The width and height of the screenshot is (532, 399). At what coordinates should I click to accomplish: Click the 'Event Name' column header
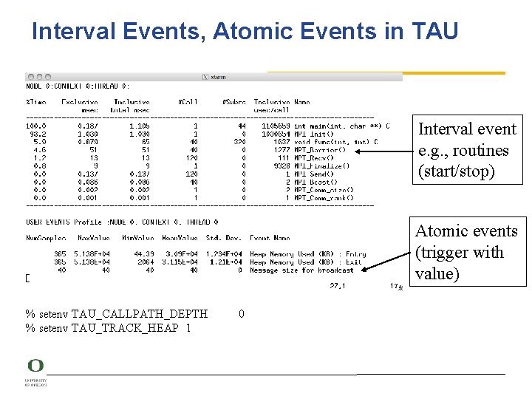click(x=270, y=238)
